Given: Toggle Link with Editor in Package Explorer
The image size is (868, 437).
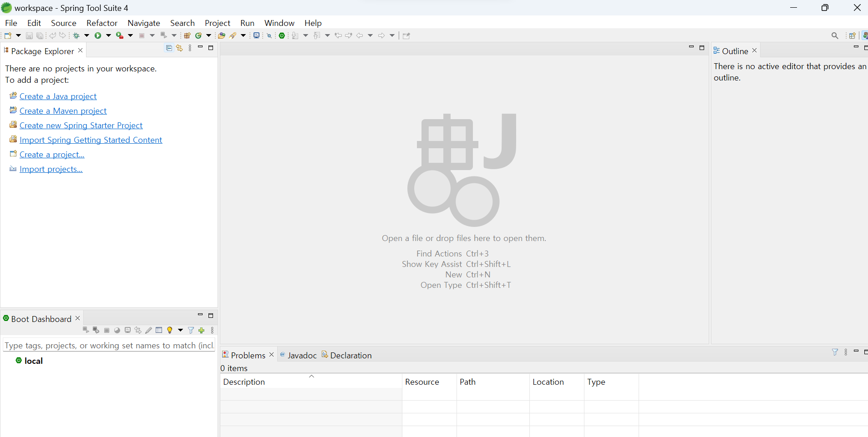Looking at the screenshot, I should 179,48.
